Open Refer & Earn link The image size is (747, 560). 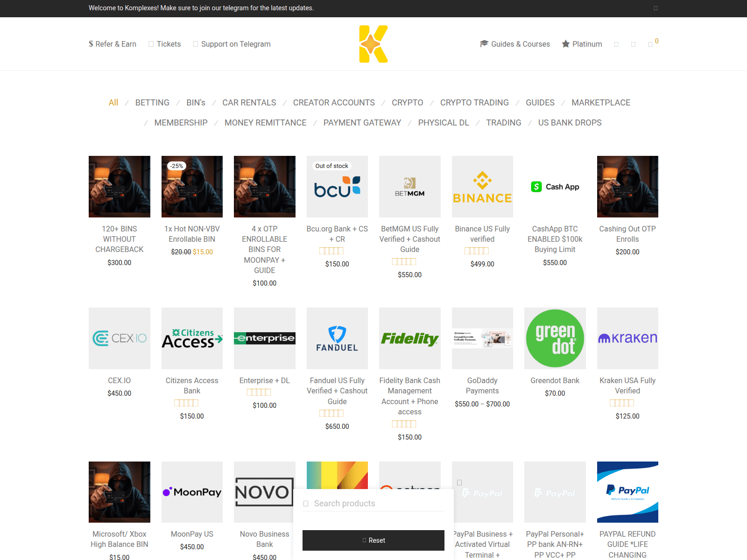[x=113, y=44]
